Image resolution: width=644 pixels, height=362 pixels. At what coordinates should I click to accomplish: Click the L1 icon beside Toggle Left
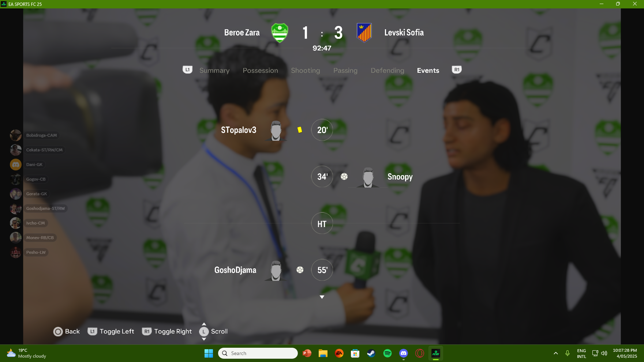(x=92, y=331)
